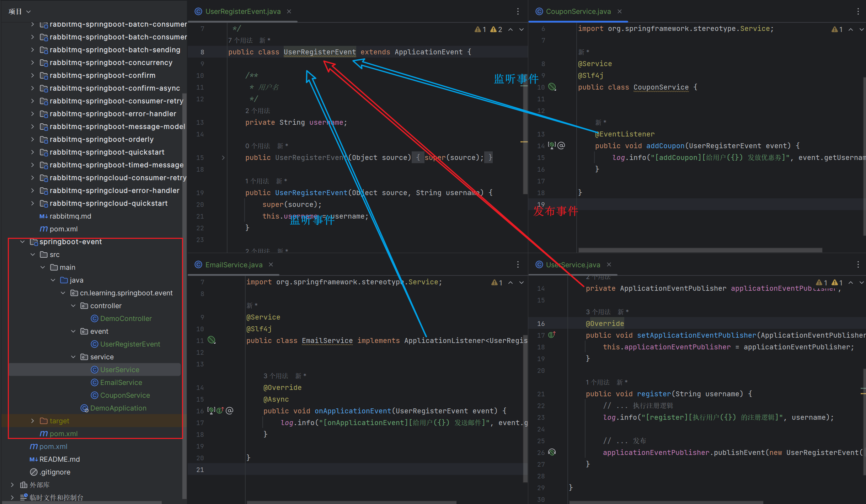Click the @ gutter marker beside addCoupon
The width and height of the screenshot is (866, 504).
(561, 145)
